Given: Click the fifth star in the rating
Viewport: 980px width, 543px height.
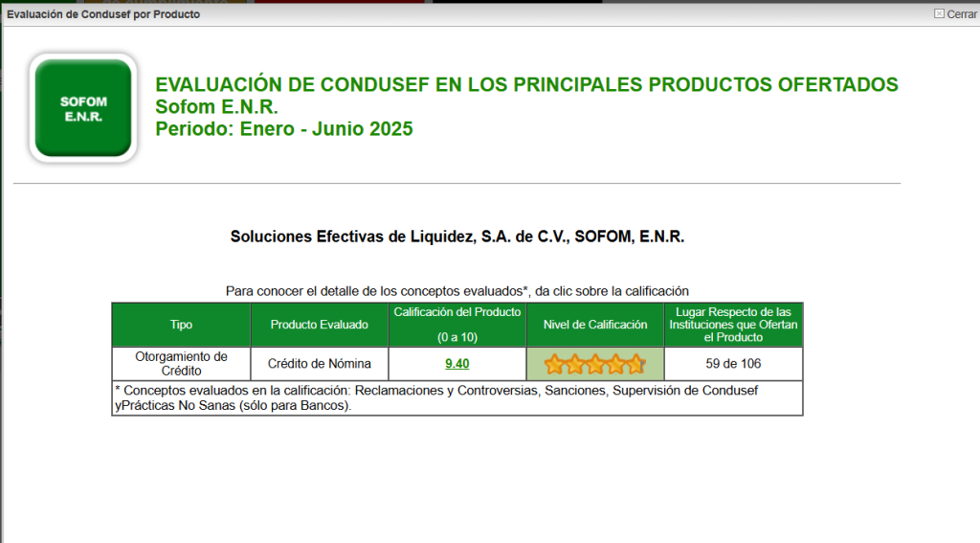Looking at the screenshot, I should [635, 364].
